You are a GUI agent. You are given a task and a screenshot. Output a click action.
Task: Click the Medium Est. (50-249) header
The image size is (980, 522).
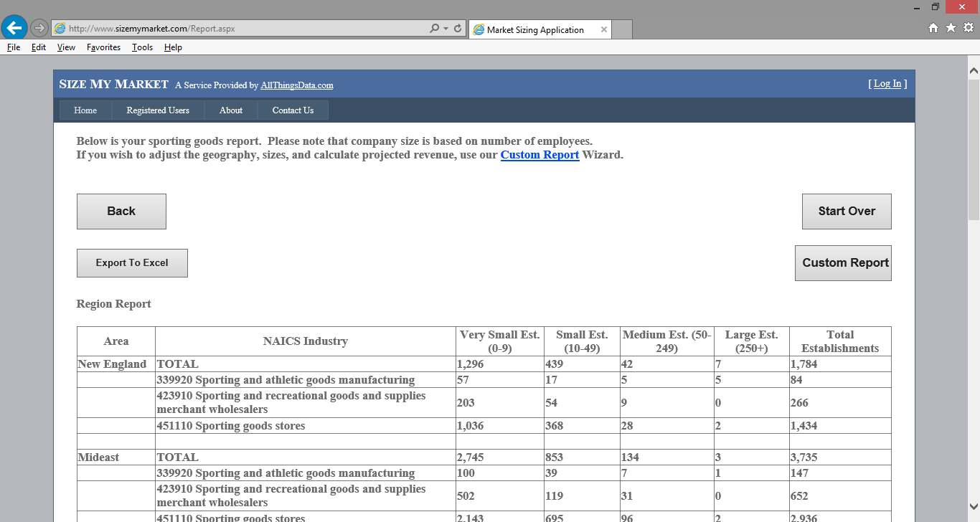[667, 341]
